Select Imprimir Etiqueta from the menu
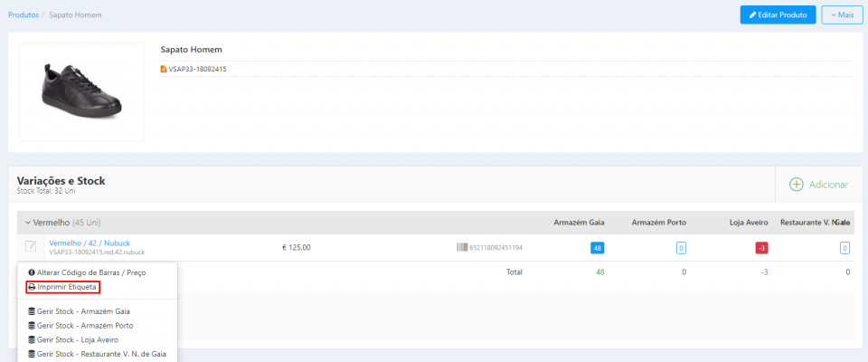Viewport: 868px width, 362px height. coord(61,287)
